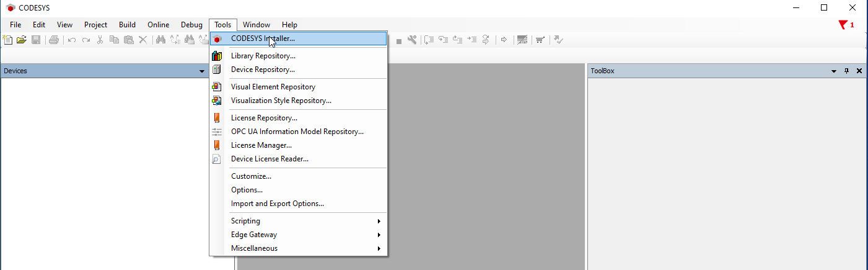The width and height of the screenshot is (868, 270).
Task: Open the License Manager menu entry
Action: [261, 145]
